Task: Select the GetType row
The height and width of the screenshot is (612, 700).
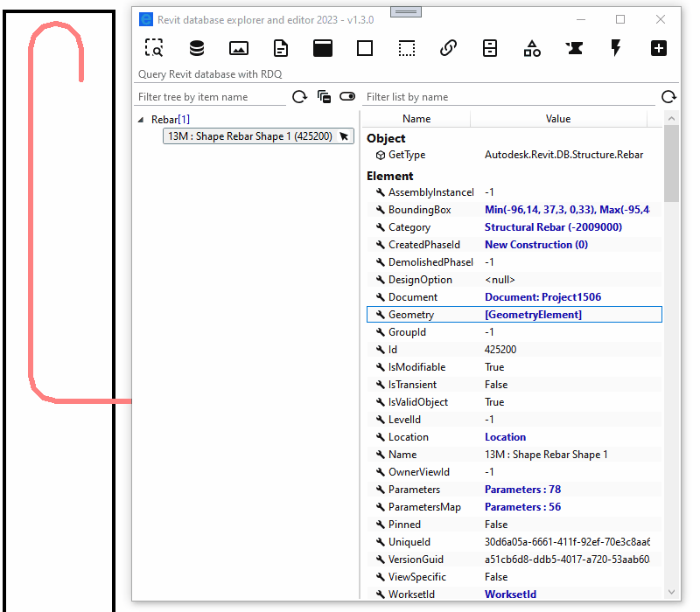Action: 514,155
